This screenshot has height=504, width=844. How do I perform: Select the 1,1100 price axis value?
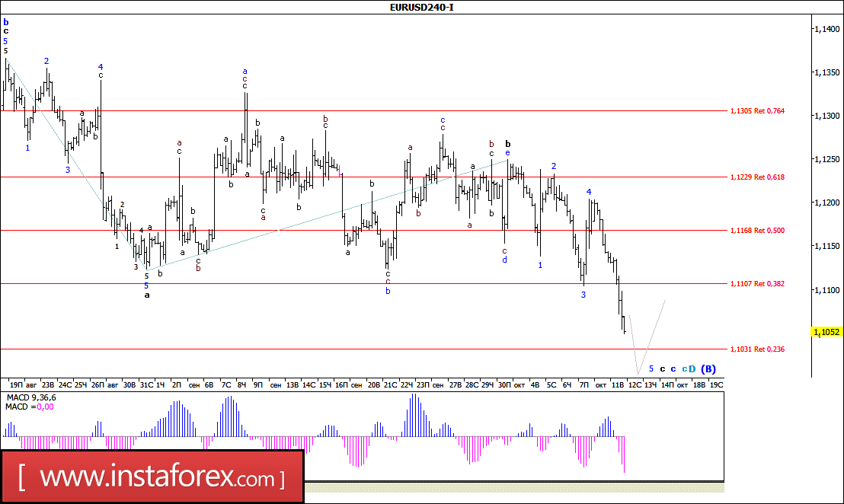coord(827,290)
